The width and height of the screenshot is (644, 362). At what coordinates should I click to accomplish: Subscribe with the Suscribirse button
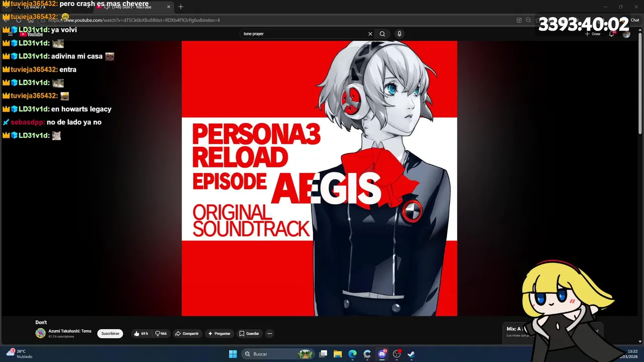pos(110,333)
